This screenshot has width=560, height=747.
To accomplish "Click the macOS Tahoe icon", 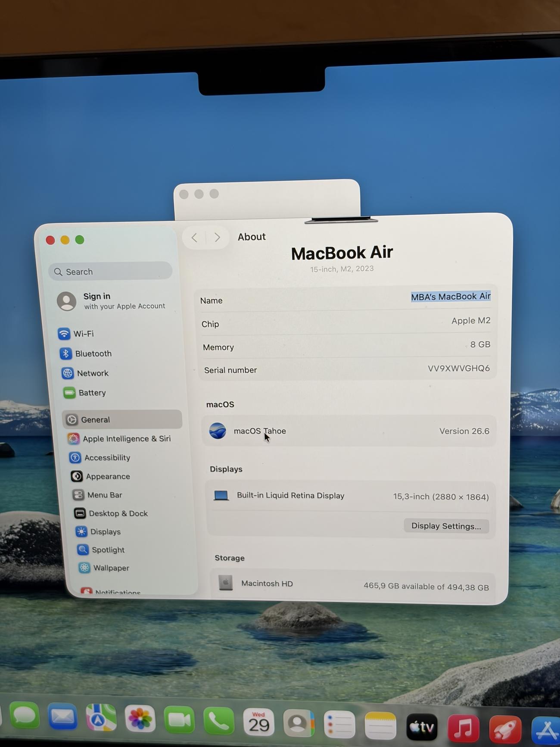I will (218, 431).
